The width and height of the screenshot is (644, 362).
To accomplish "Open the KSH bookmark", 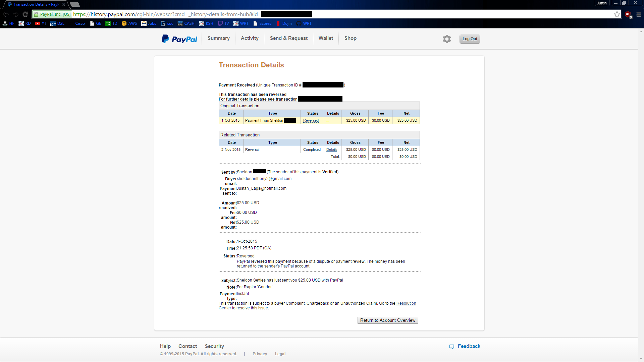I will click(x=206, y=23).
